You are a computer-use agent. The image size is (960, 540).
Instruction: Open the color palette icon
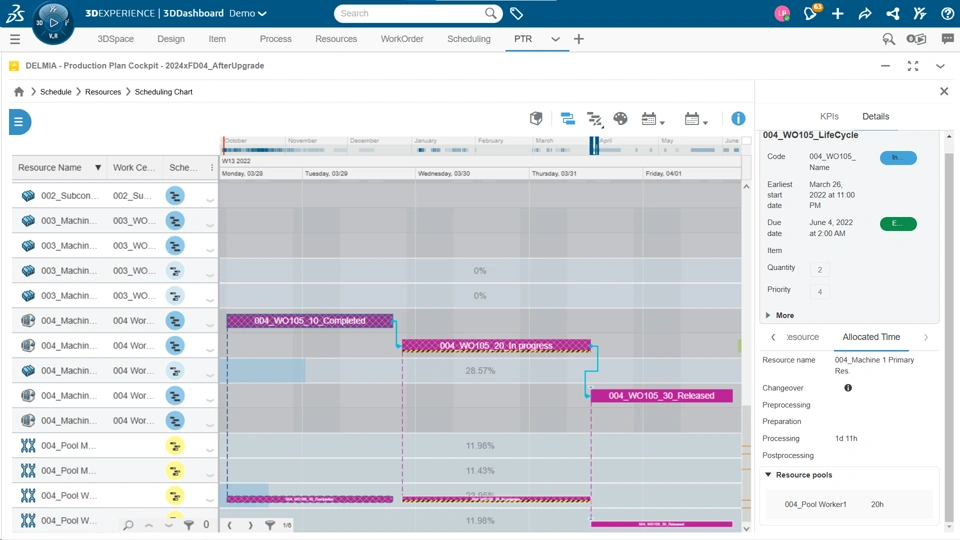click(620, 118)
